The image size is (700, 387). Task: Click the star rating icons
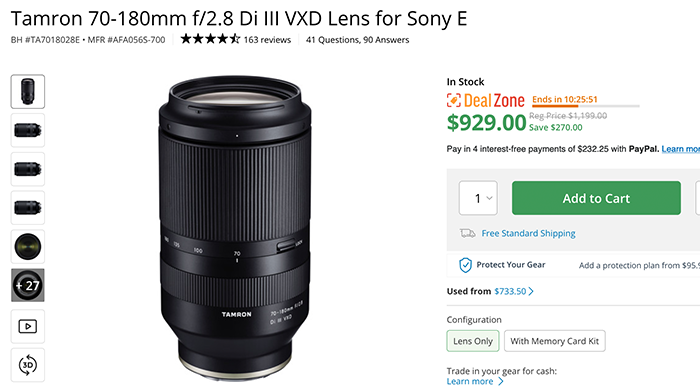click(x=210, y=39)
